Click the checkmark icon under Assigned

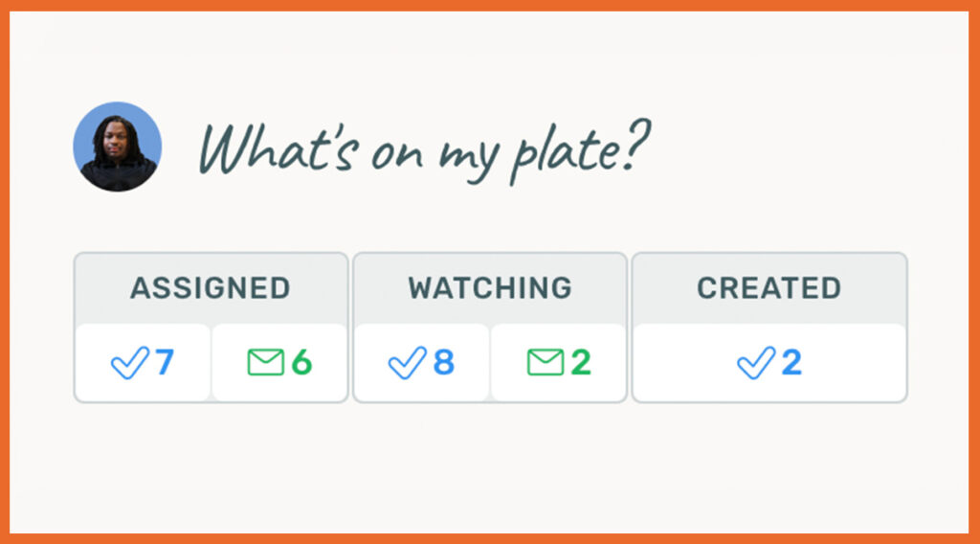[129, 363]
